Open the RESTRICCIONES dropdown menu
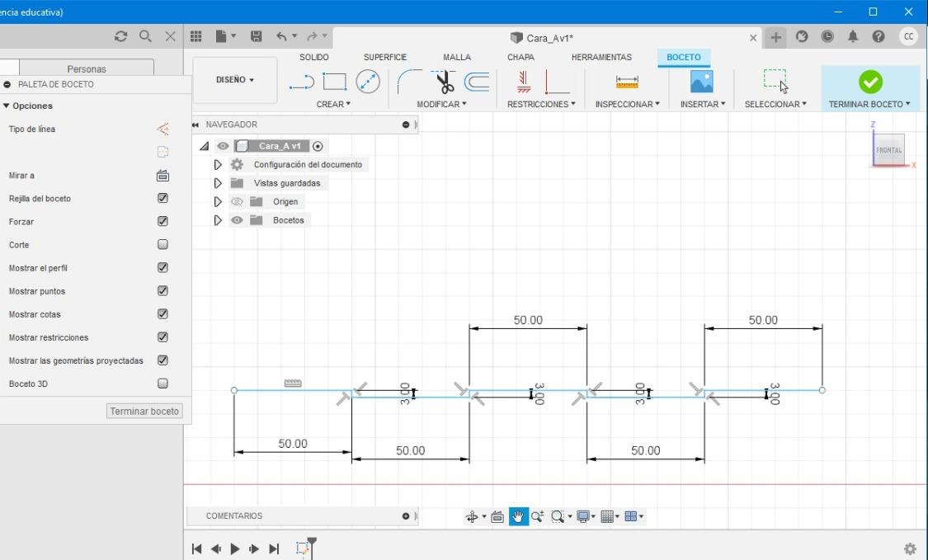The height and width of the screenshot is (560, 928). 541,104
